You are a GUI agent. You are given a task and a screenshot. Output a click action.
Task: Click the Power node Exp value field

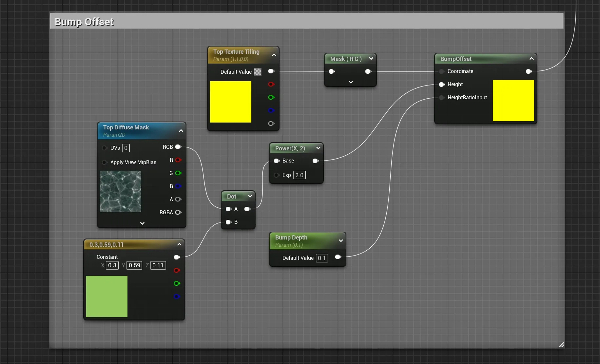[x=300, y=175]
